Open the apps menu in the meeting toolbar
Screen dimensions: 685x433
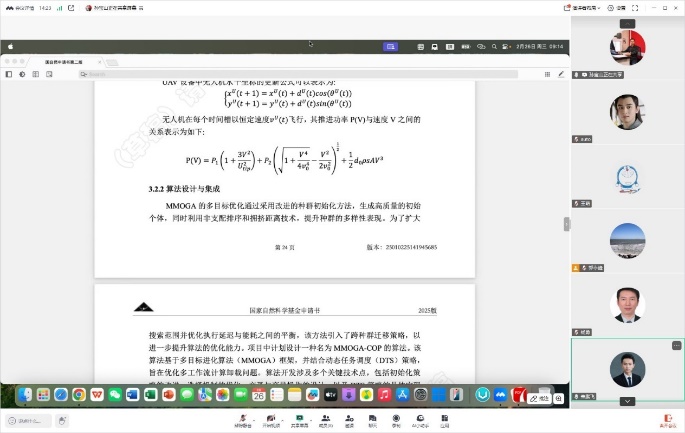click(x=444, y=418)
